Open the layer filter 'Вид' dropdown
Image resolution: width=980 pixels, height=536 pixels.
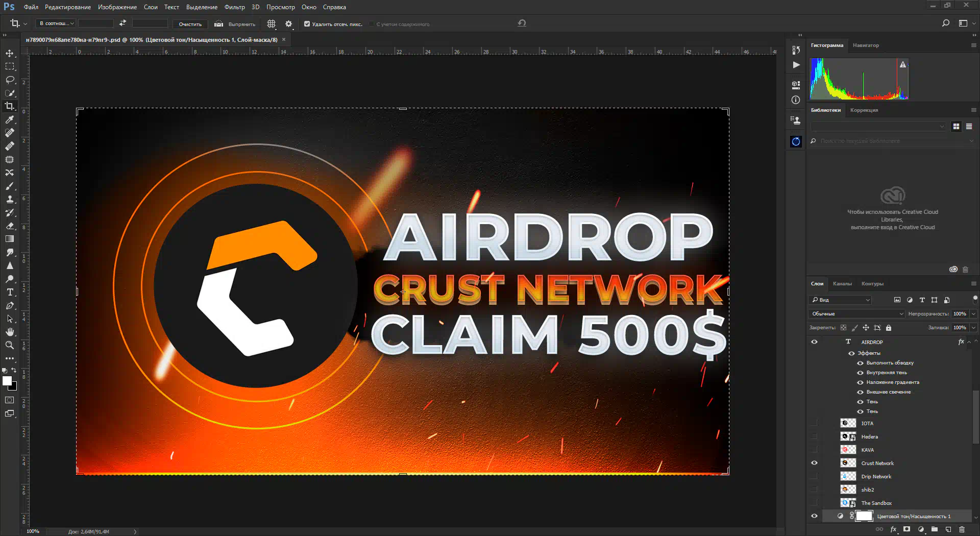tap(840, 300)
